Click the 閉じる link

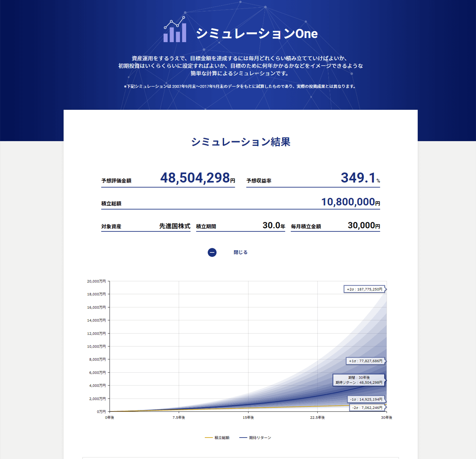[241, 252]
